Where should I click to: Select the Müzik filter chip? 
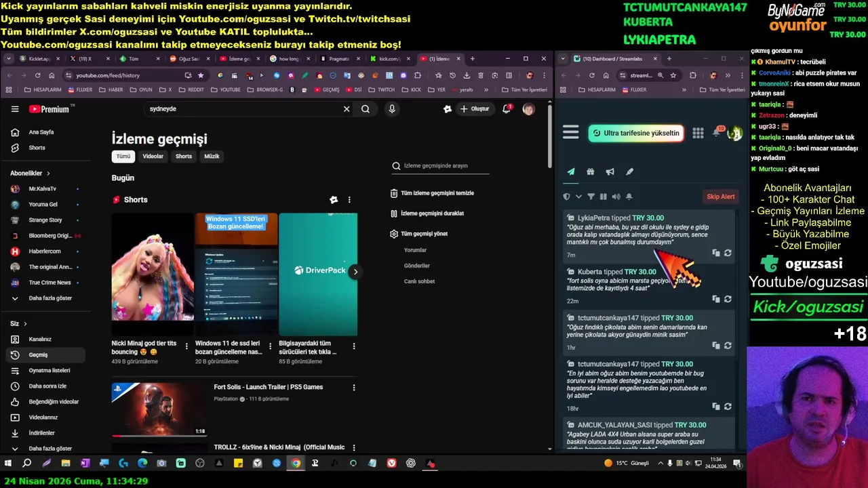[x=212, y=157]
